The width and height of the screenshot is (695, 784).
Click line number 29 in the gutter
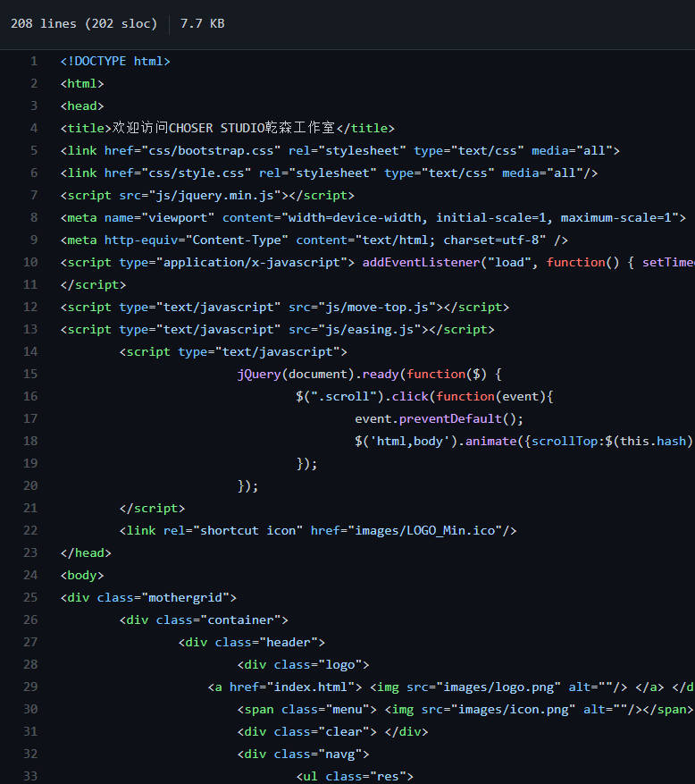[30, 687]
